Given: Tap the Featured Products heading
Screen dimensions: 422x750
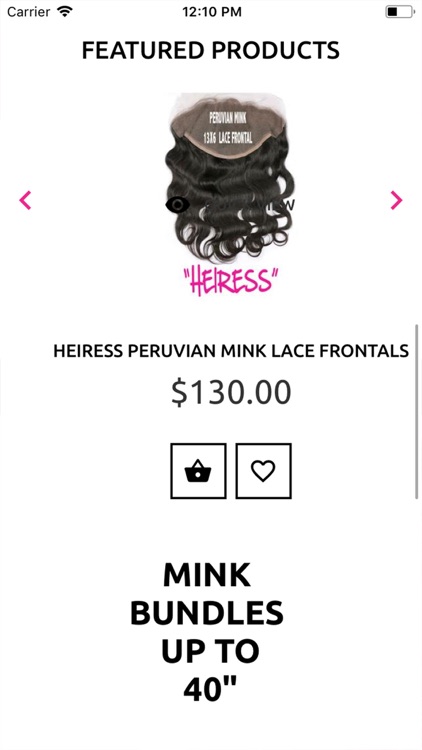Looking at the screenshot, I should tap(211, 50).
